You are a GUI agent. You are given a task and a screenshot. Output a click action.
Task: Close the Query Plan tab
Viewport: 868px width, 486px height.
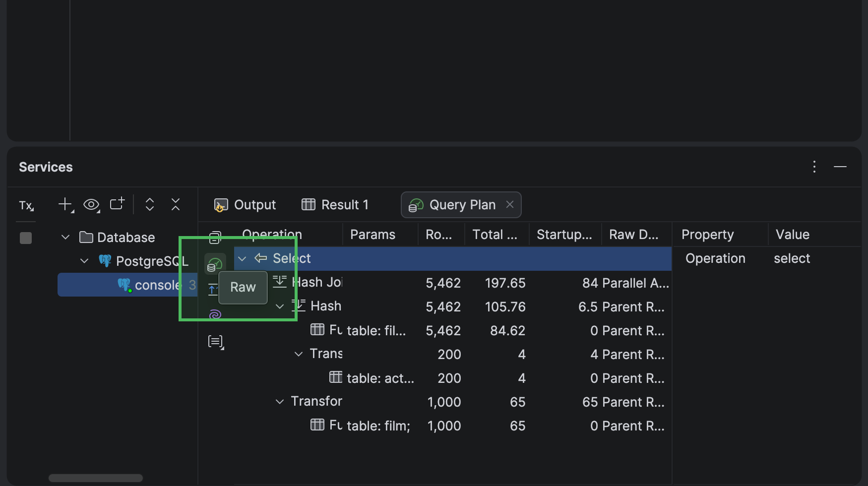510,204
